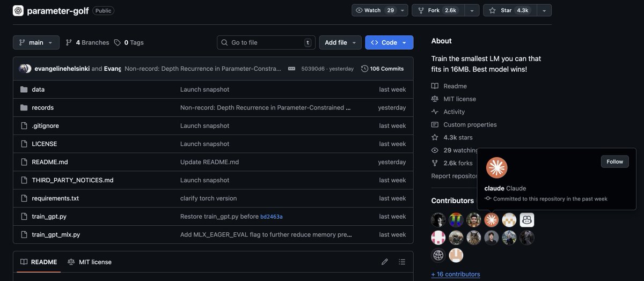Open the Watch notifications dropdown arrow
The height and width of the screenshot is (281, 644).
click(x=402, y=10)
